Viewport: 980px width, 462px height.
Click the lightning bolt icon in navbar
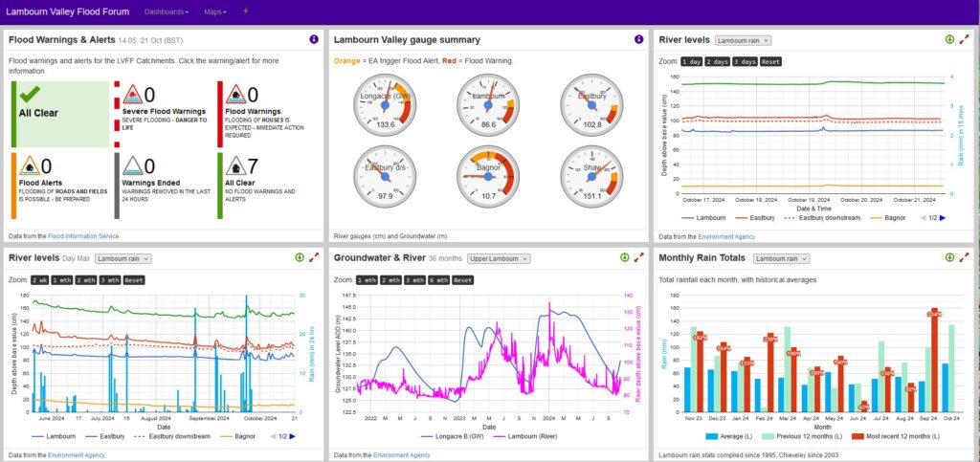(246, 11)
